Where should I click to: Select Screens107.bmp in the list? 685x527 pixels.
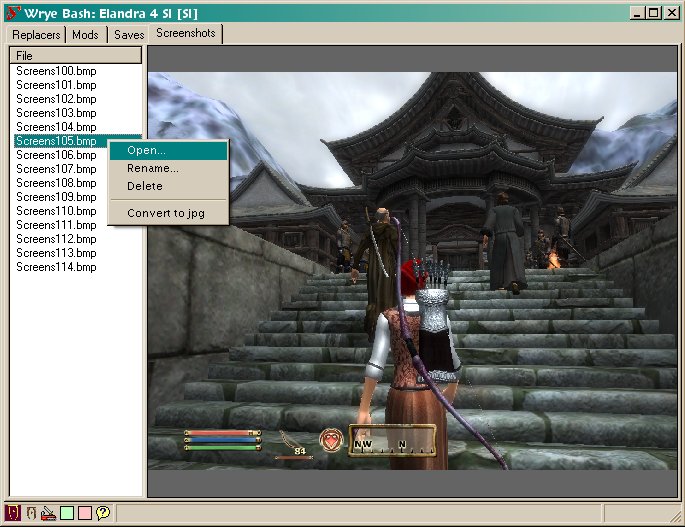(56, 169)
